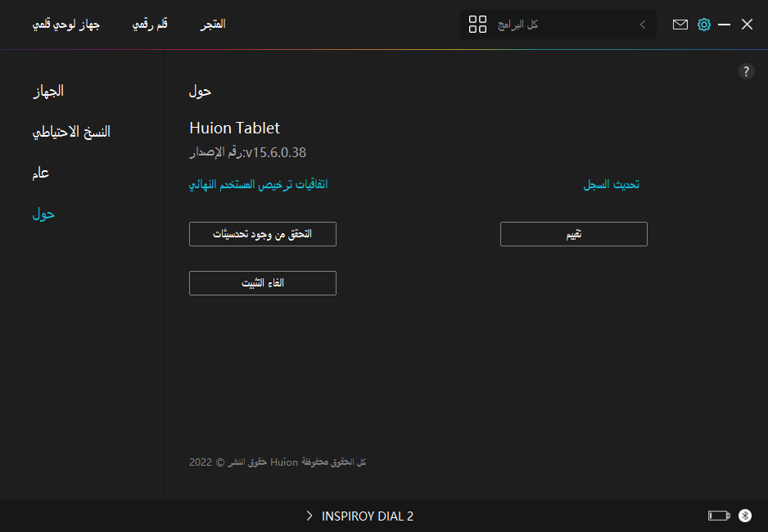
Task: Minimize the Huion Tablet window
Action: pos(724,25)
